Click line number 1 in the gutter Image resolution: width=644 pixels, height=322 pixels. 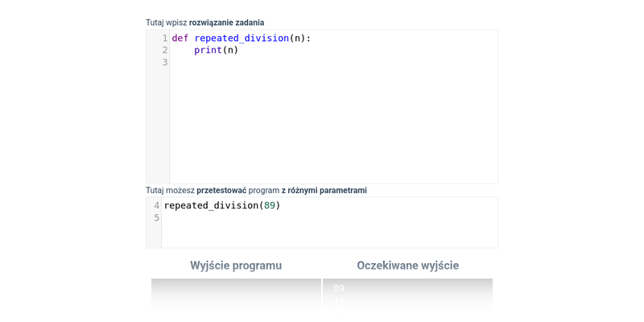pyautogui.click(x=164, y=38)
